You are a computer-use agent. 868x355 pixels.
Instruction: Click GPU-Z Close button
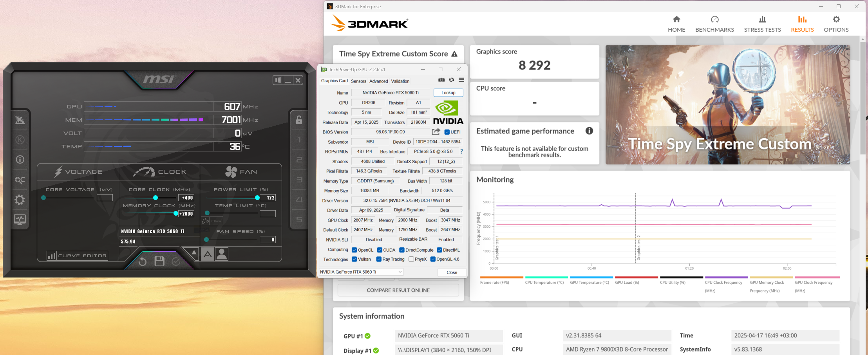pos(452,272)
